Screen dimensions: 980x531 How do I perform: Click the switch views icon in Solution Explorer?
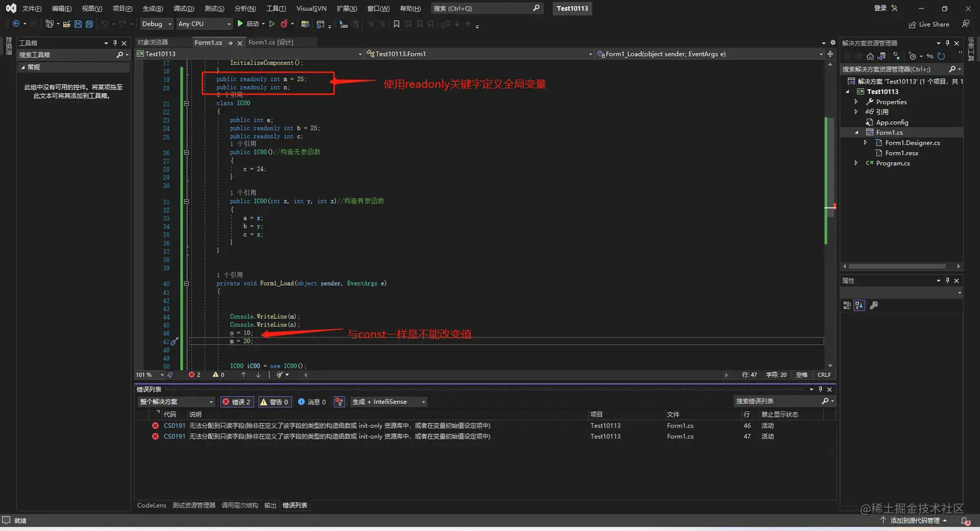(x=881, y=56)
